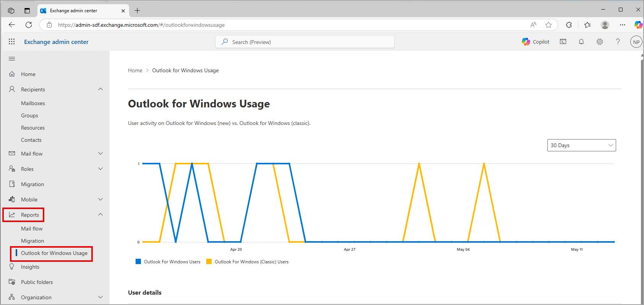Open the NP account avatar
Screen dimensions: 644x305
coord(636,42)
